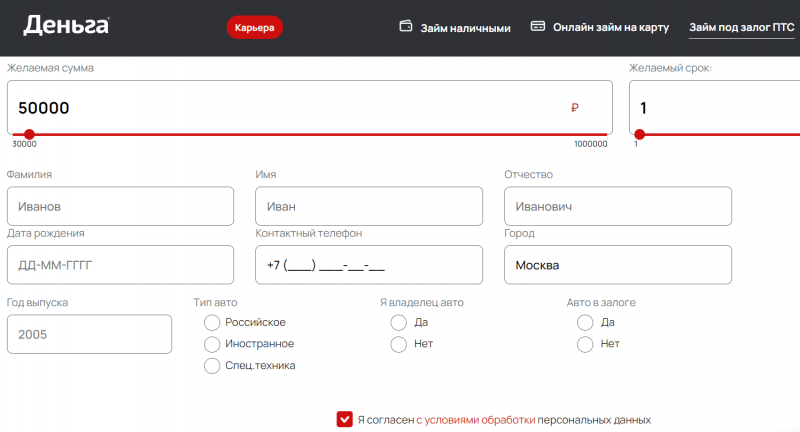Open the Карьера page
800x432 pixels.
[254, 28]
